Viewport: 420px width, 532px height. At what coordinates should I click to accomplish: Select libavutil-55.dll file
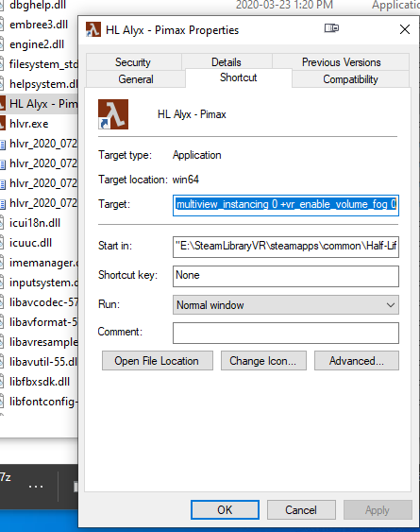pyautogui.click(x=43, y=362)
